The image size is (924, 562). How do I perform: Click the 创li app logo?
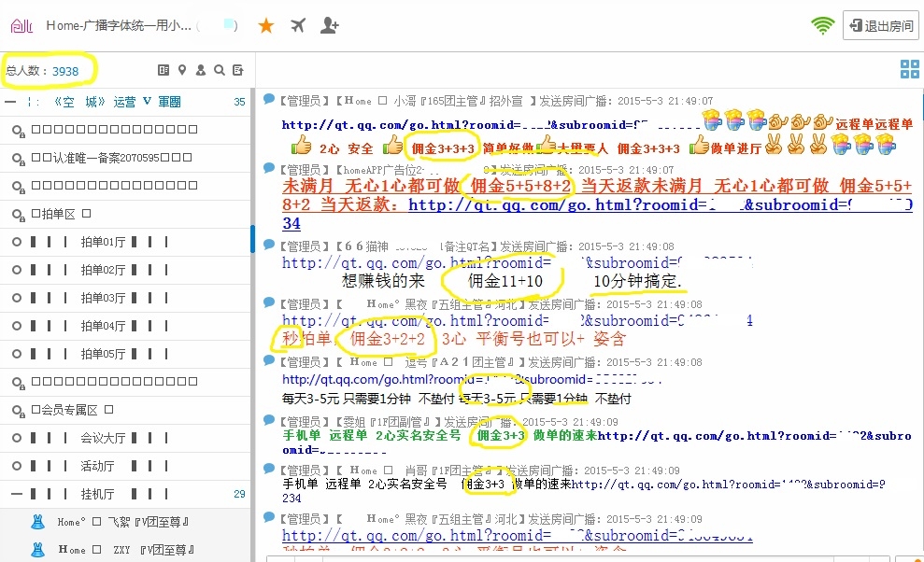[x=21, y=25]
